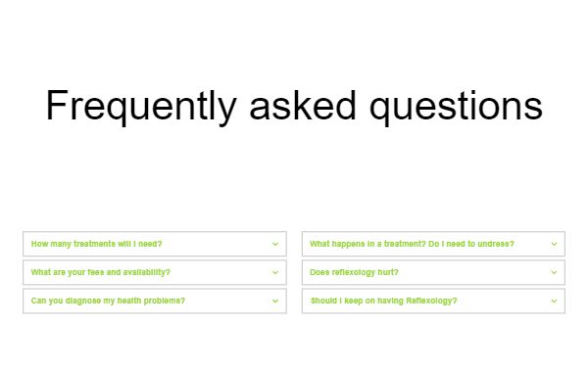Open 'Should I keep on having Reflexology?' answer
The height and width of the screenshot is (372, 588).
(x=433, y=301)
